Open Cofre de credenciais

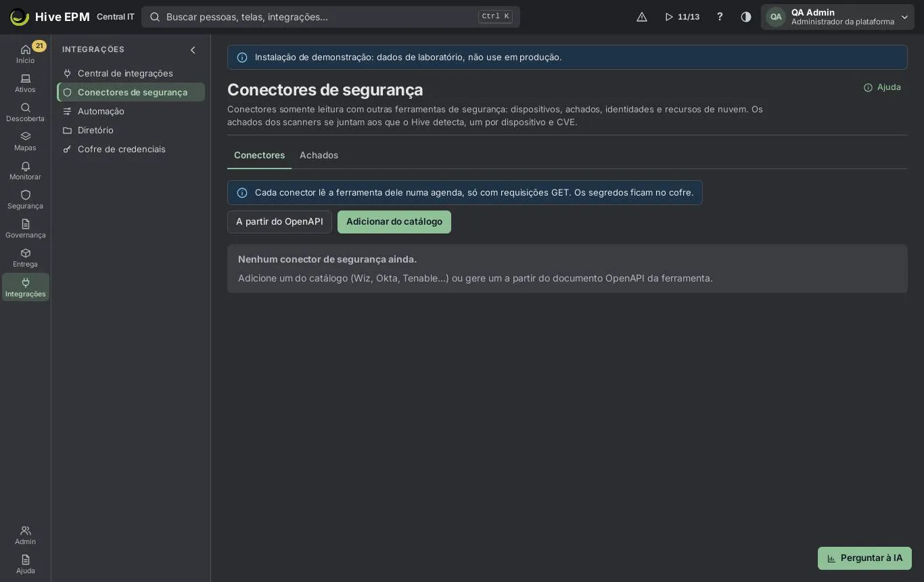click(131, 149)
